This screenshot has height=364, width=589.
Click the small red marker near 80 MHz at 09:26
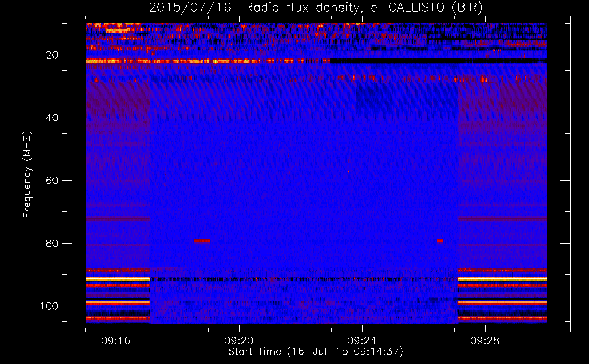440,241
